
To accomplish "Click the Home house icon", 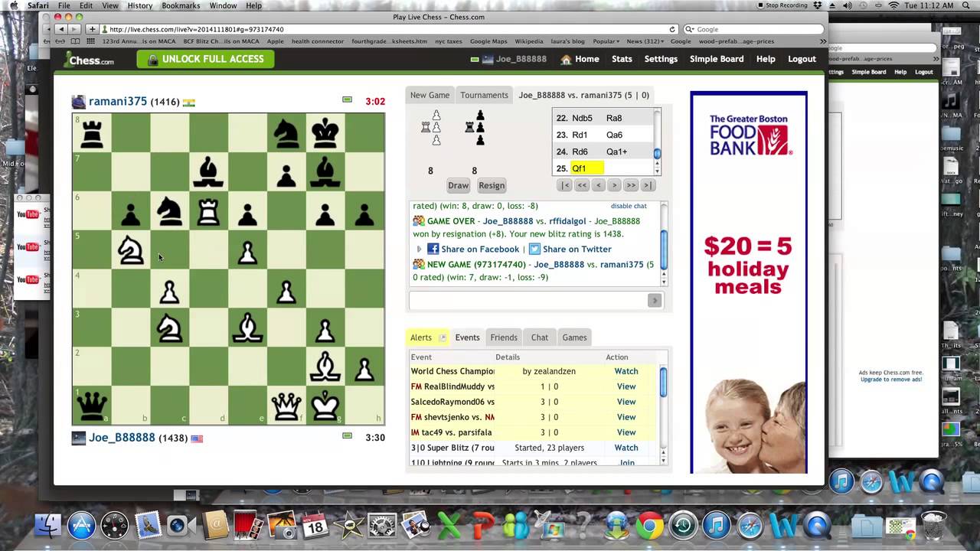I will point(566,59).
